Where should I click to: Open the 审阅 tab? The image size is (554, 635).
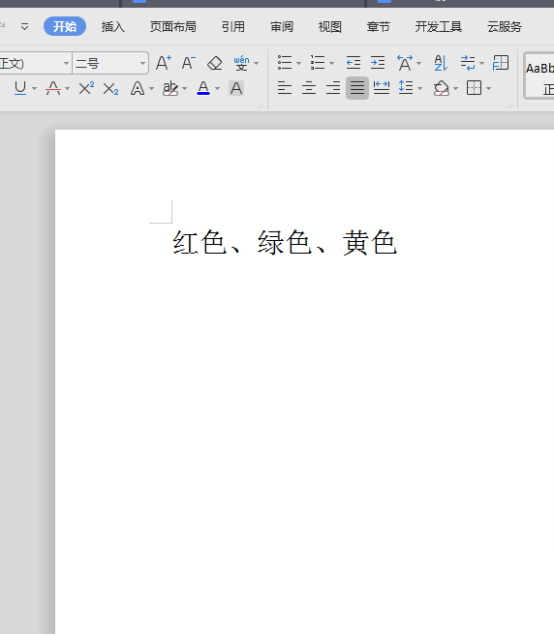[281, 27]
